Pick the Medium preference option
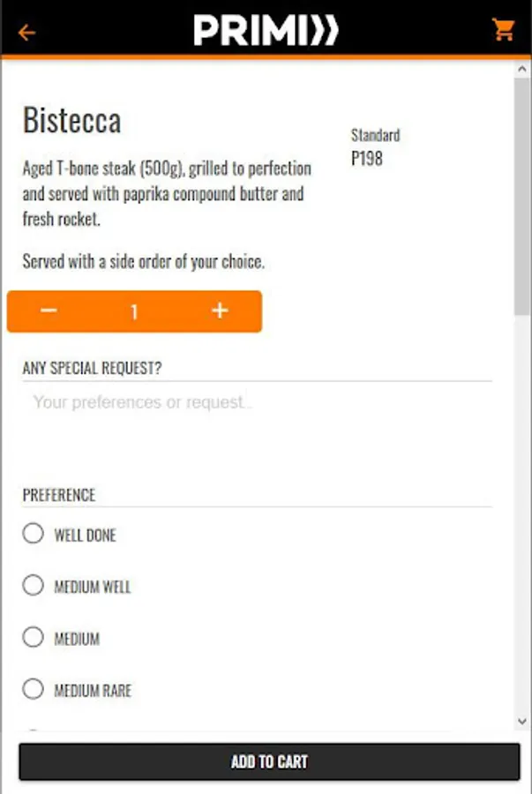The width and height of the screenshot is (532, 794). (34, 637)
